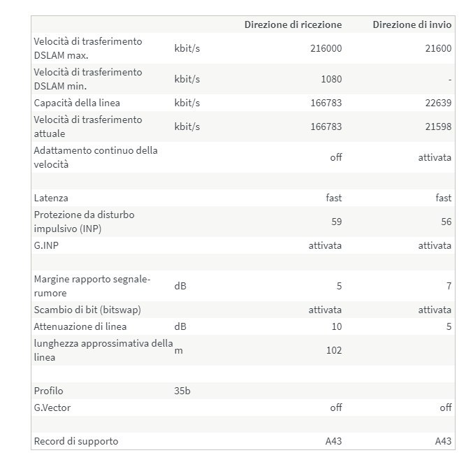This screenshot has height=476, width=473.
Task: Select the approximate line length value 102
Action: pyautogui.click(x=334, y=350)
